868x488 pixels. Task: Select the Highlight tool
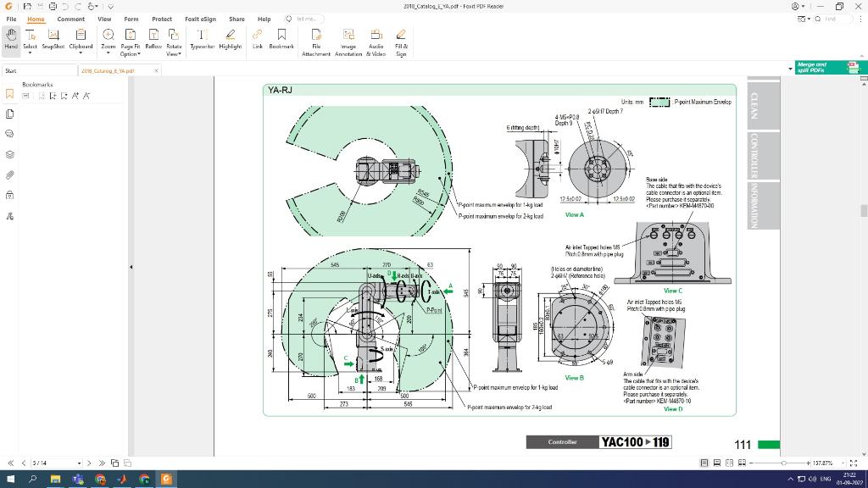230,36
